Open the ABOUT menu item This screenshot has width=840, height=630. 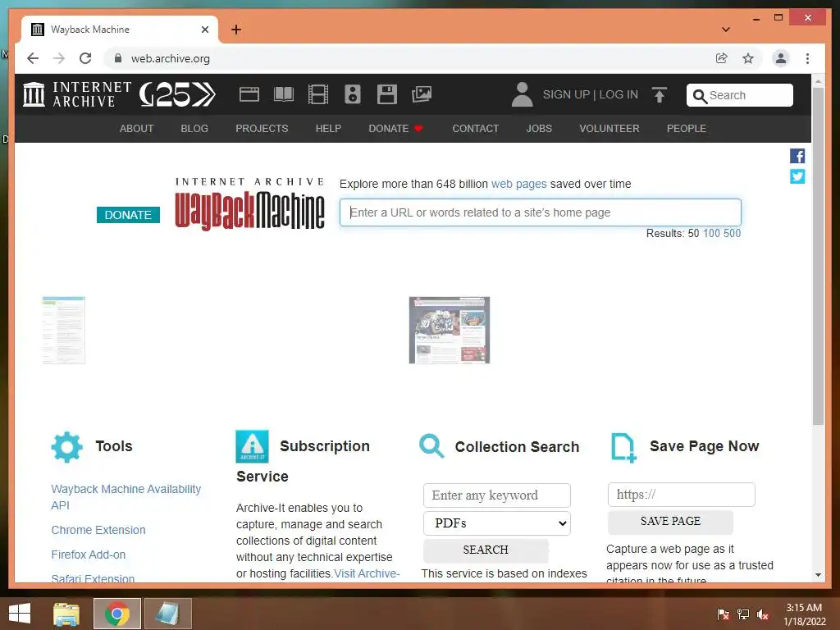[x=137, y=129]
